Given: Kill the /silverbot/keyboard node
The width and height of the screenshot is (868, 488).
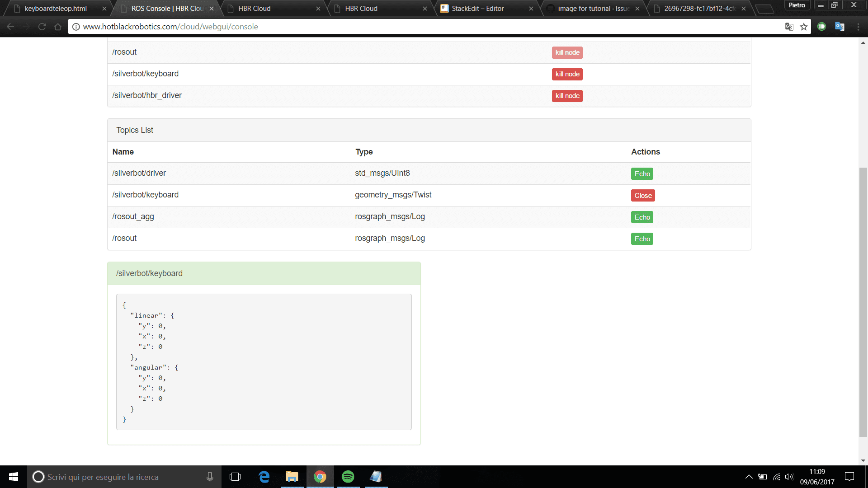Looking at the screenshot, I should [x=567, y=74].
